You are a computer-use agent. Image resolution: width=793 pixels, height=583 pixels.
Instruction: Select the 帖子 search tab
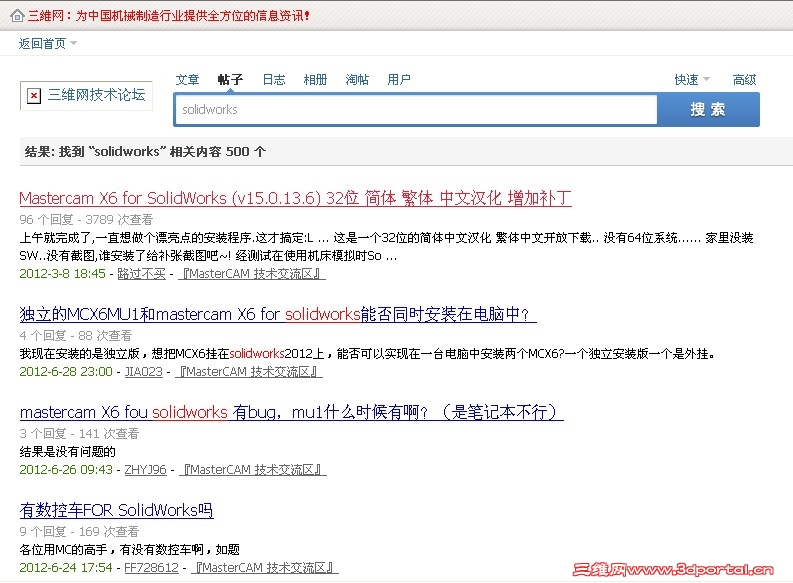pos(230,79)
